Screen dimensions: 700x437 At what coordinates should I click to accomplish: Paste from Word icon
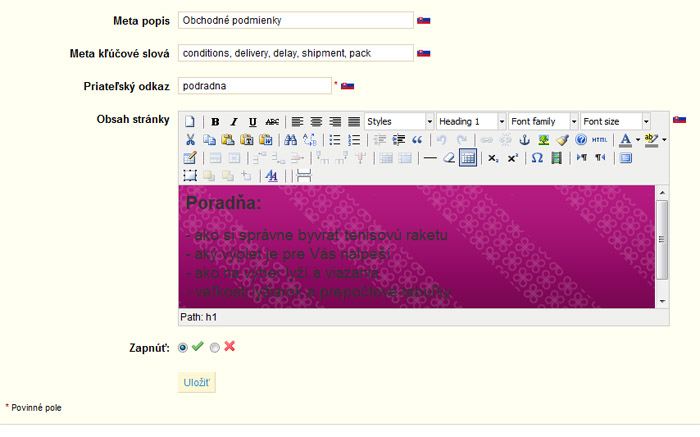[266, 140]
